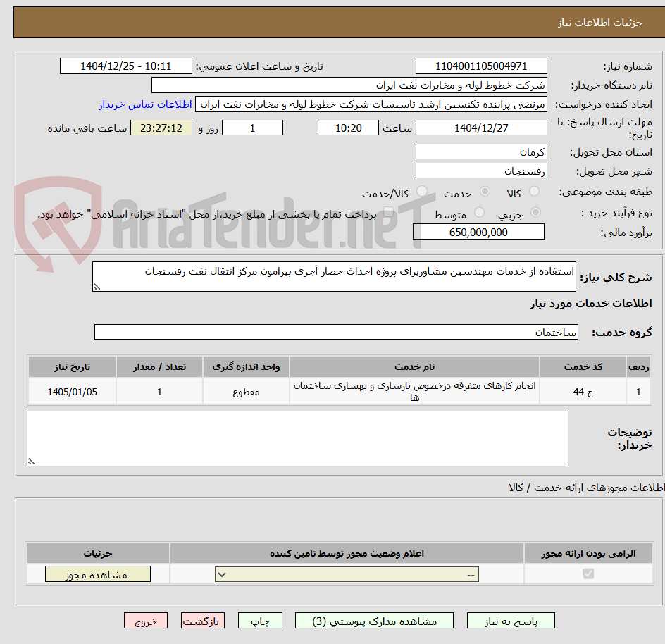Click the واحد اندازه گیری column header

click(x=246, y=367)
